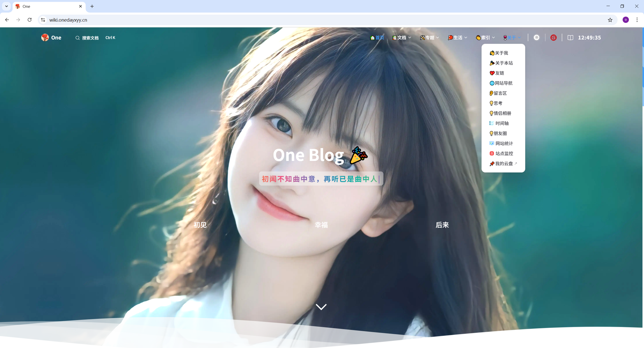Screen dimensions: 644x348
Task: Select 留言区 from the dropdown menu
Action: (500, 93)
